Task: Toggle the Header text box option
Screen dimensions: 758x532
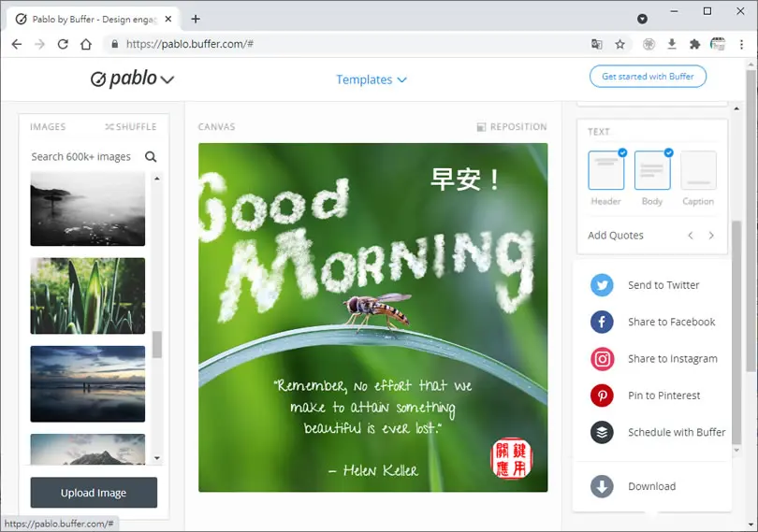Action: (x=606, y=170)
